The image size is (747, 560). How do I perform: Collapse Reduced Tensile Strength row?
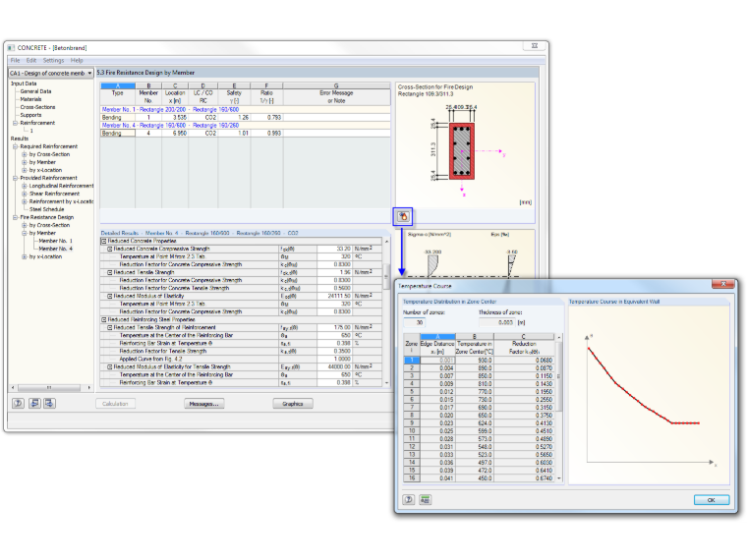point(109,272)
